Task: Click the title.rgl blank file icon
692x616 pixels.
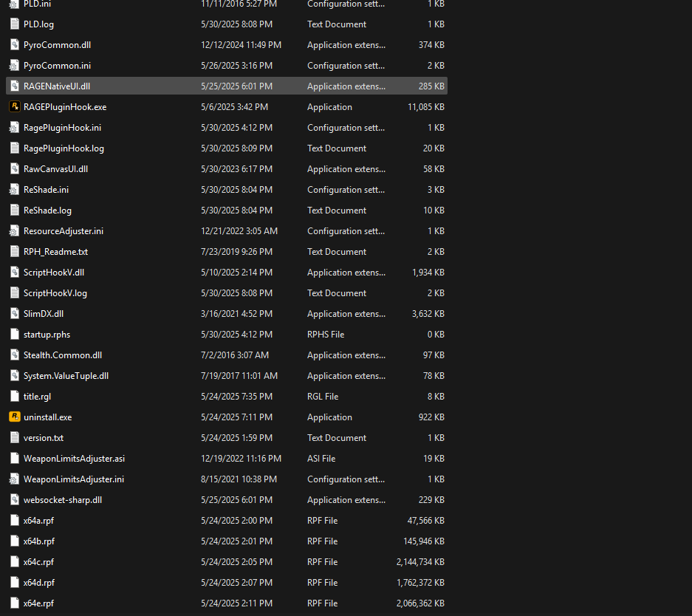Action: click(x=15, y=397)
